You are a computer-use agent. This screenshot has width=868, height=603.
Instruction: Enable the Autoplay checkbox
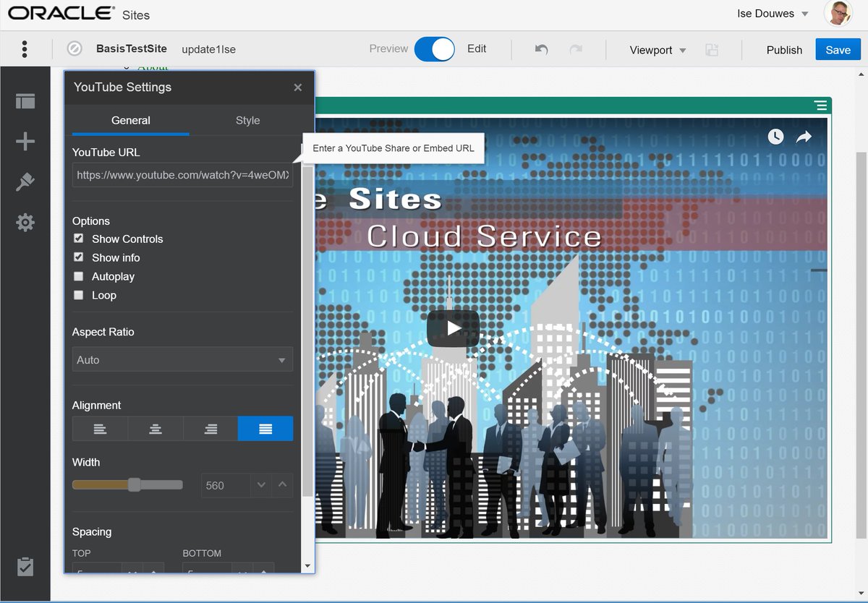tap(78, 276)
